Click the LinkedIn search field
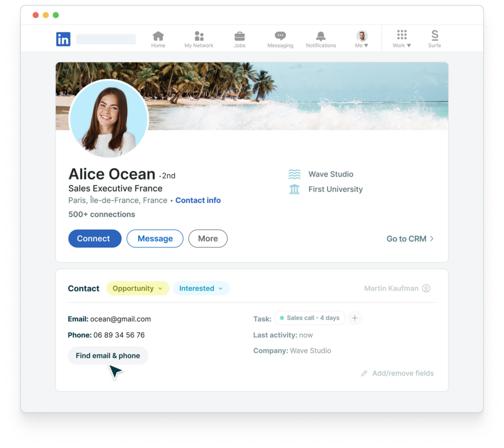 pyautogui.click(x=106, y=38)
